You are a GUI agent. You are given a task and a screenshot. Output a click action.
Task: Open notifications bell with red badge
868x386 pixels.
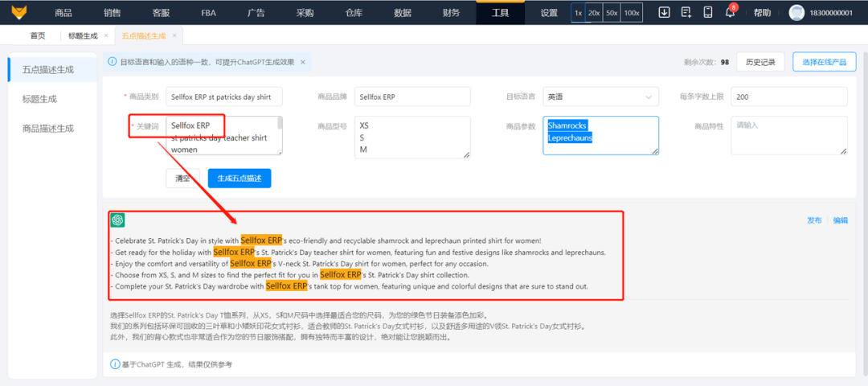tap(730, 11)
